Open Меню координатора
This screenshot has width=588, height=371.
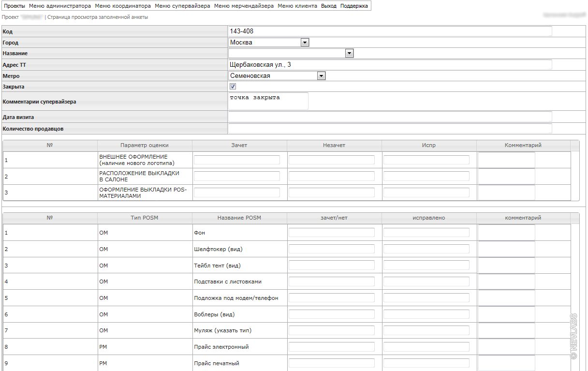(123, 6)
